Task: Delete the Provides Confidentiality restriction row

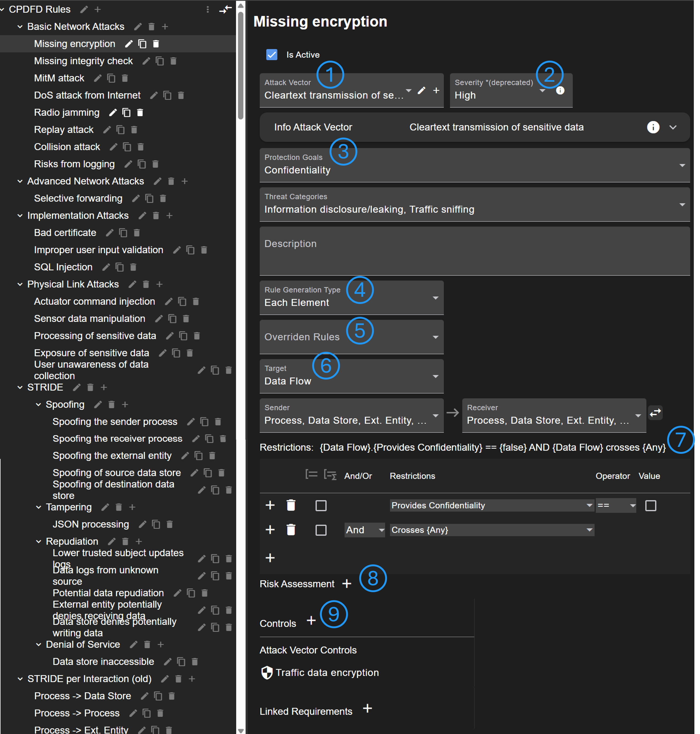Action: tap(291, 505)
